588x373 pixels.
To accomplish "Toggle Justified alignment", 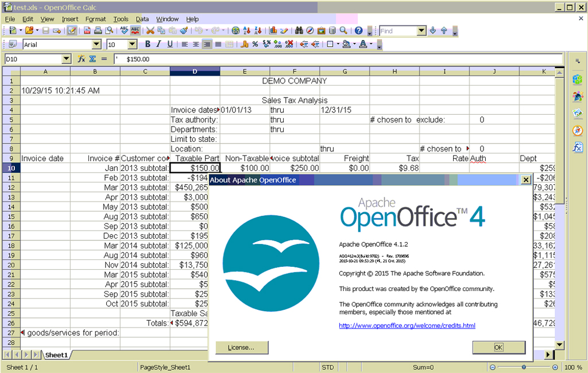I will click(x=218, y=44).
